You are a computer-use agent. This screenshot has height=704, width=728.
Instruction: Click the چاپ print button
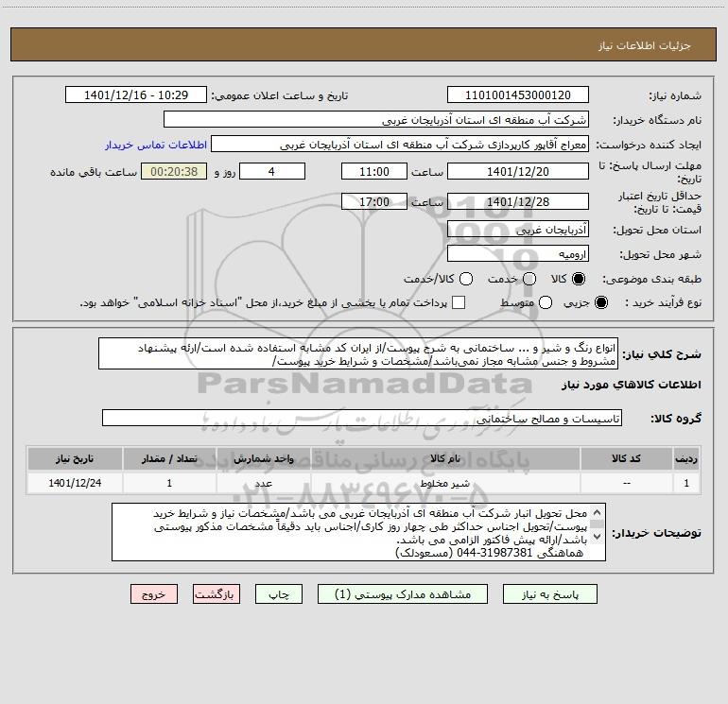coord(279,594)
